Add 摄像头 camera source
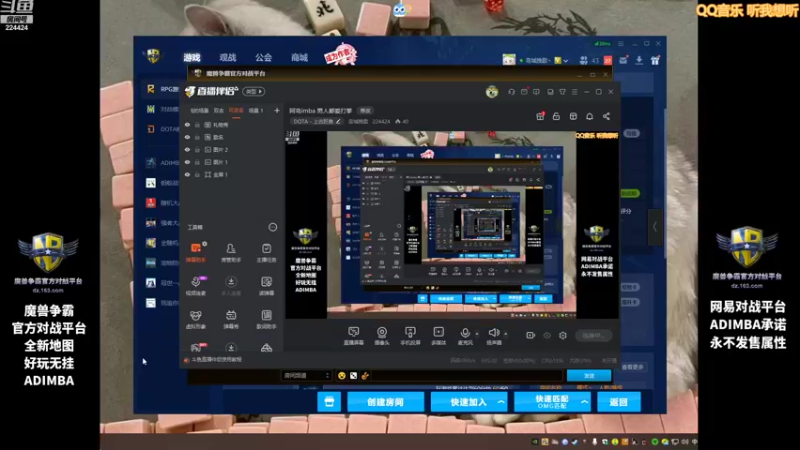This screenshot has height=450, width=800. [382, 336]
